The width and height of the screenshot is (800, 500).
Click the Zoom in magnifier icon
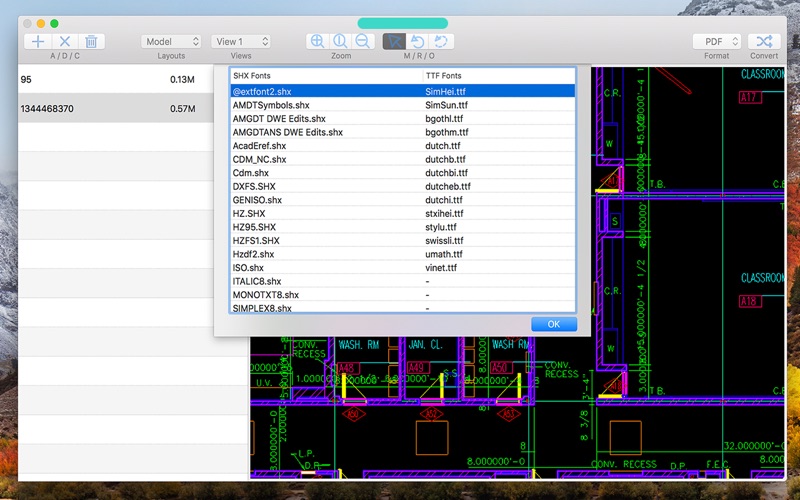tap(317, 41)
